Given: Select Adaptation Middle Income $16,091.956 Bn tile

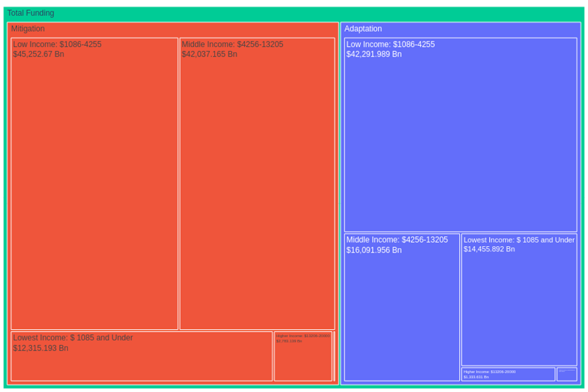Looking at the screenshot, I should (x=402, y=307).
